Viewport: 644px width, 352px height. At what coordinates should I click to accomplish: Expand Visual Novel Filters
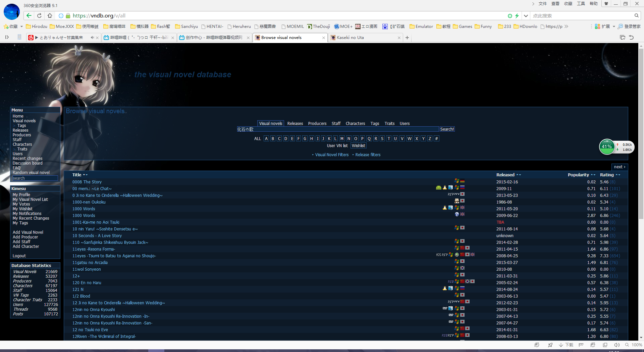coord(332,155)
